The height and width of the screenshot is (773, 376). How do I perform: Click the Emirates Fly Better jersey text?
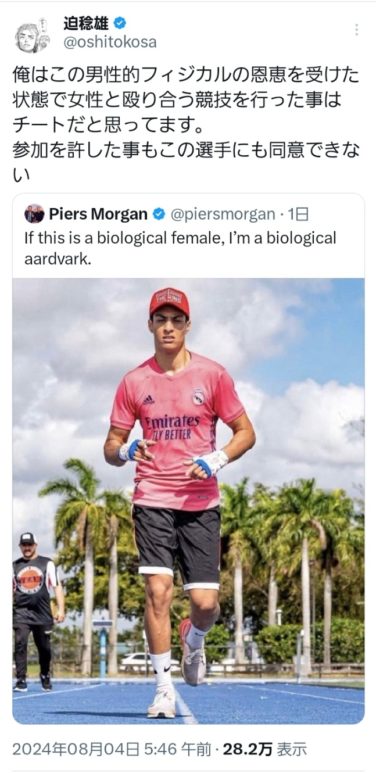[x=172, y=427]
